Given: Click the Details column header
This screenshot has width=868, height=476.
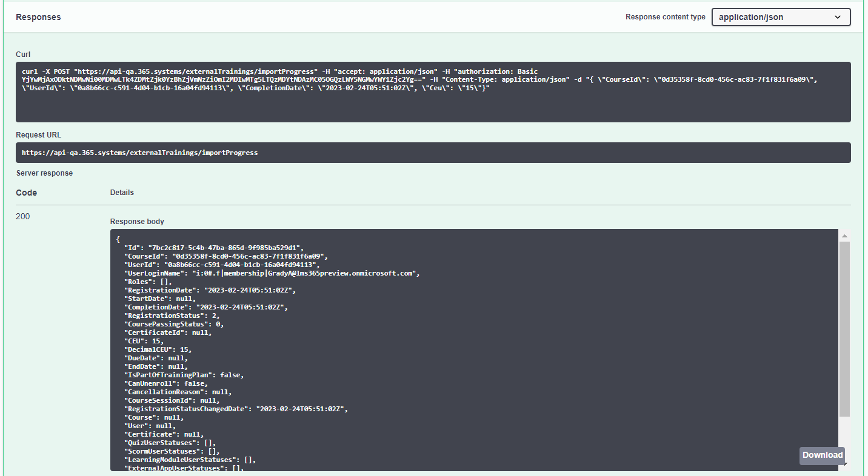Looking at the screenshot, I should [122, 193].
